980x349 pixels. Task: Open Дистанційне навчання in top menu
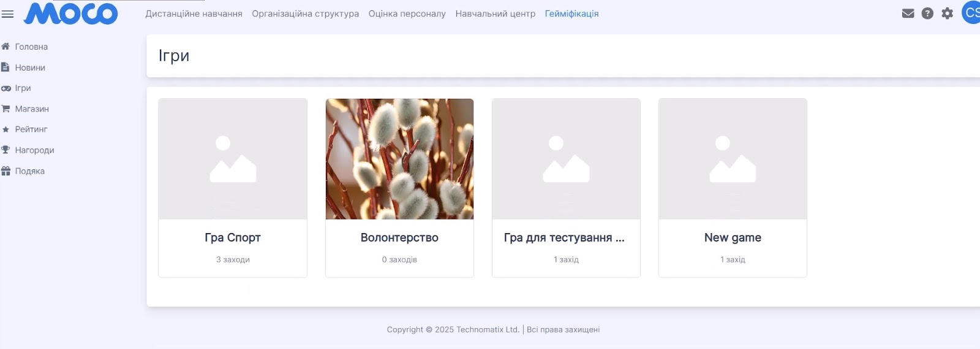click(194, 13)
